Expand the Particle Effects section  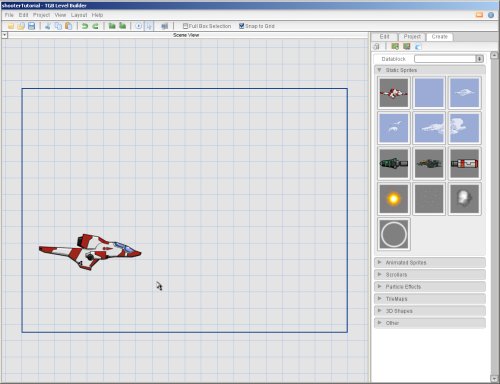click(x=430, y=287)
